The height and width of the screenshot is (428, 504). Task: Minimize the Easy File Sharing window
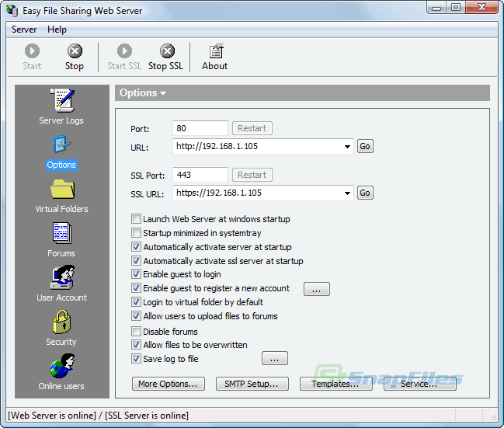[x=436, y=8]
